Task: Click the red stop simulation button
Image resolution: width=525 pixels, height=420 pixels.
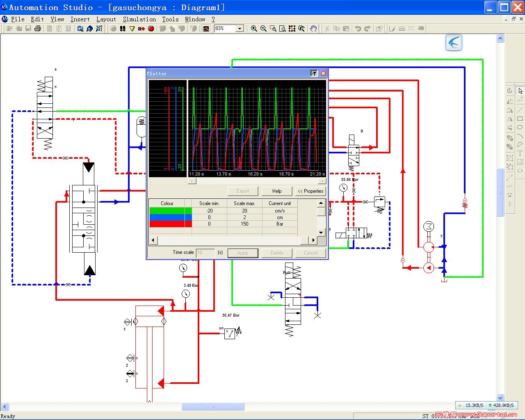Action: pos(151,29)
